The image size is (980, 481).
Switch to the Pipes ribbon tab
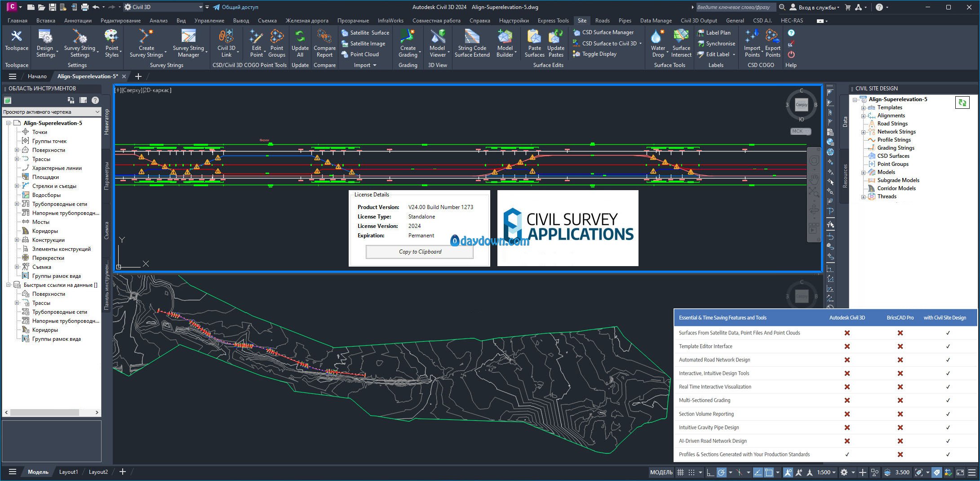625,21
